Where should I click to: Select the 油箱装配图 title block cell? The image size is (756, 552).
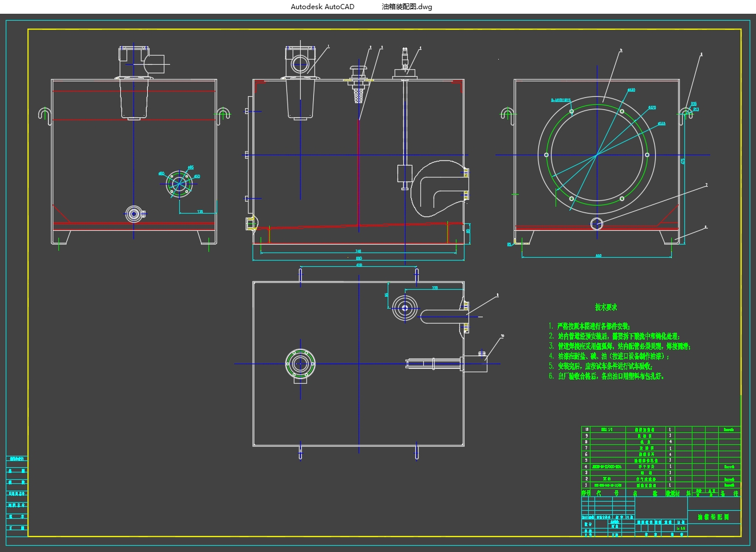pos(713,517)
